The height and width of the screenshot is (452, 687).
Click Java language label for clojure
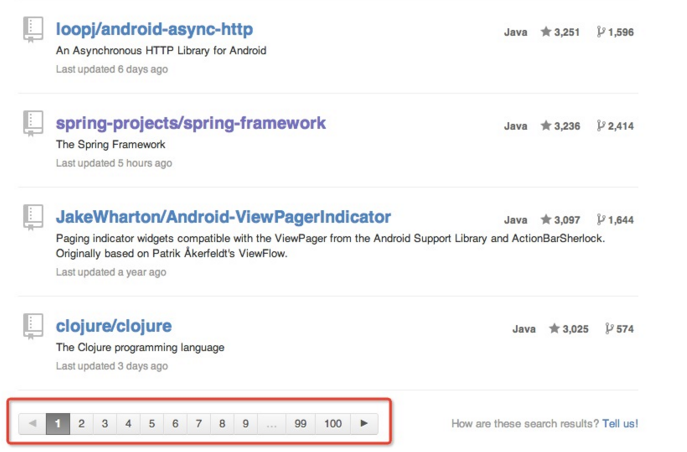(x=524, y=329)
